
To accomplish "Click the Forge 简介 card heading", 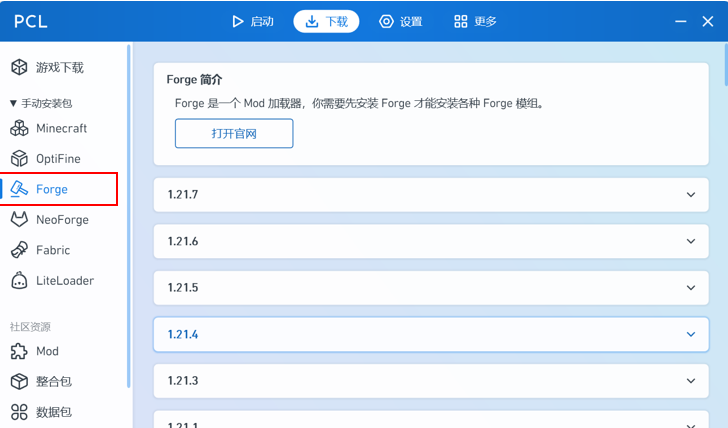I will 195,79.
